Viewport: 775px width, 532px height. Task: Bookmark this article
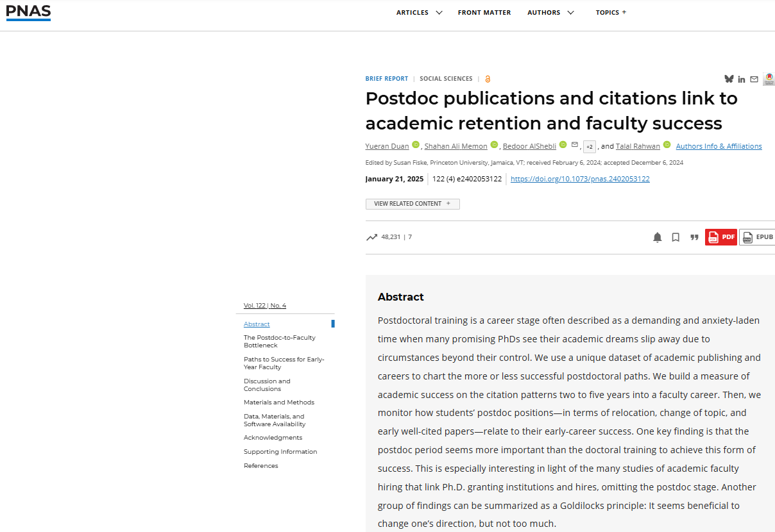coord(676,237)
